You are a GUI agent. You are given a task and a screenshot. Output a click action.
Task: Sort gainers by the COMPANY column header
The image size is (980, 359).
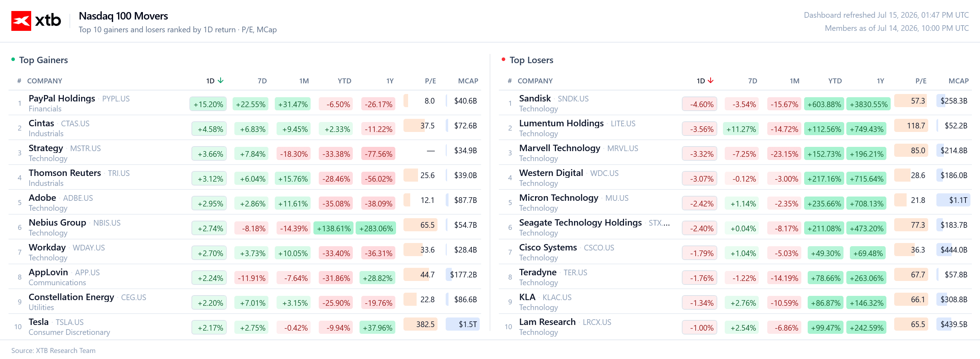click(x=45, y=81)
